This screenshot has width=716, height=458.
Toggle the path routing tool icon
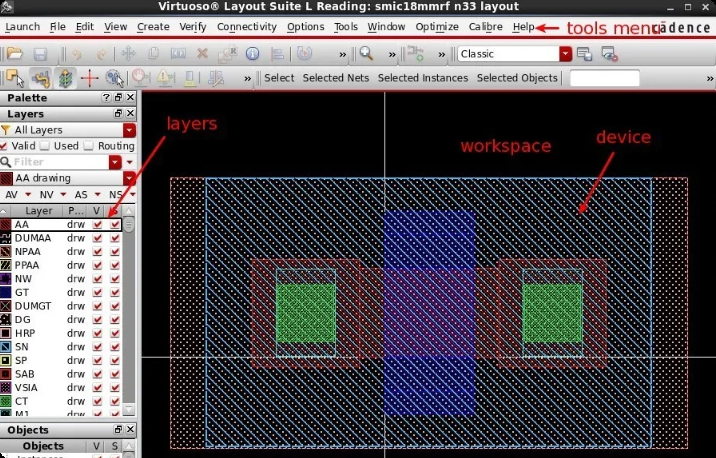pos(41,78)
